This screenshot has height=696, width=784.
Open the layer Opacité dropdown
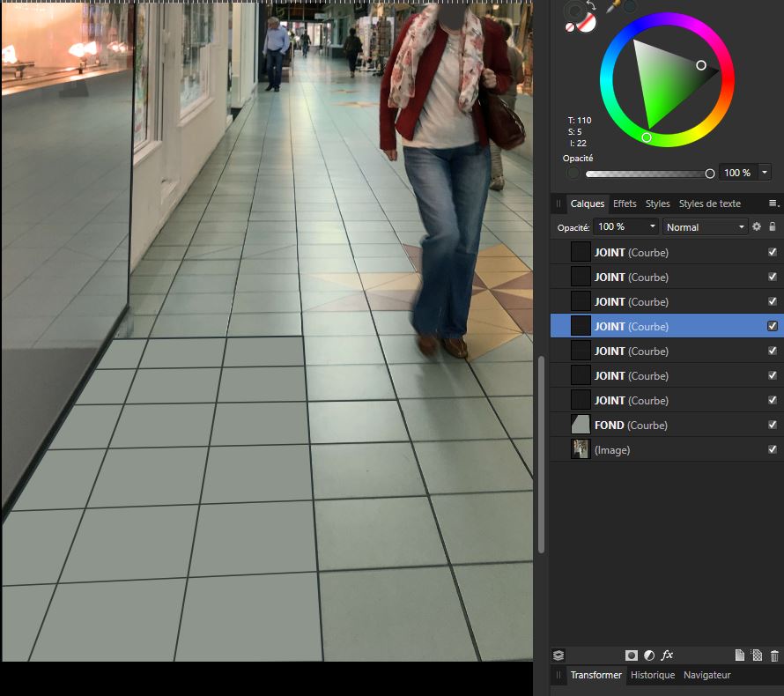point(652,226)
